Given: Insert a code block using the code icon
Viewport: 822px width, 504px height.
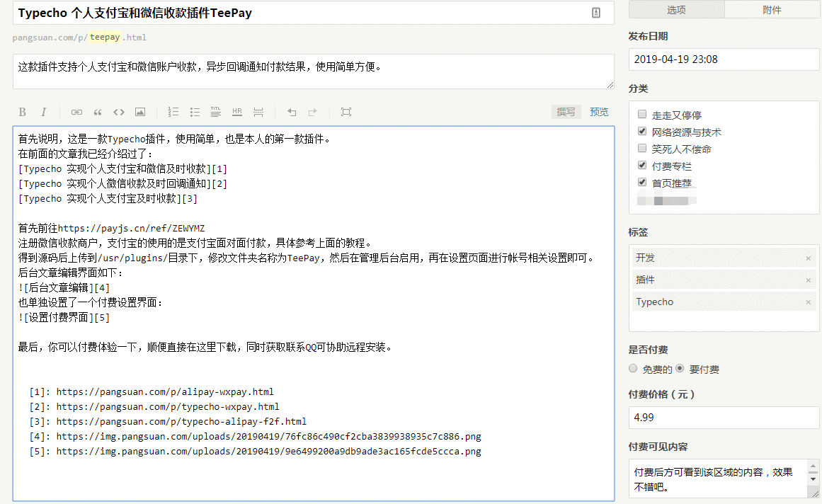Looking at the screenshot, I should (119, 112).
